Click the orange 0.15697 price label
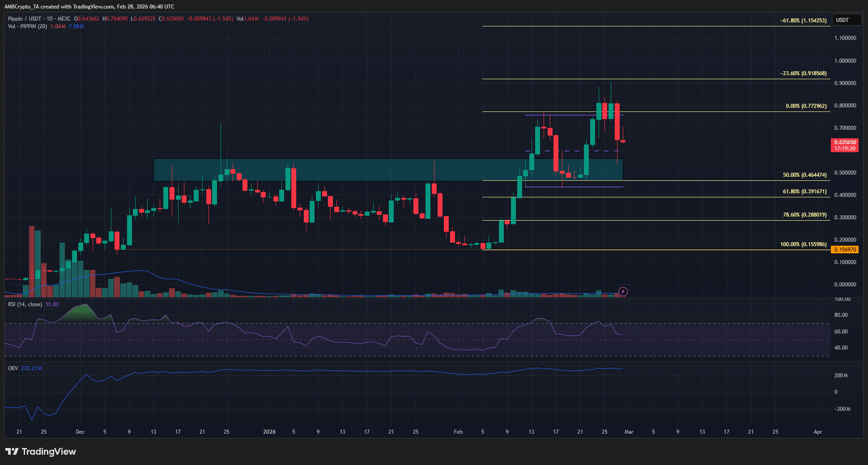This screenshot has height=465, width=868. [845, 249]
